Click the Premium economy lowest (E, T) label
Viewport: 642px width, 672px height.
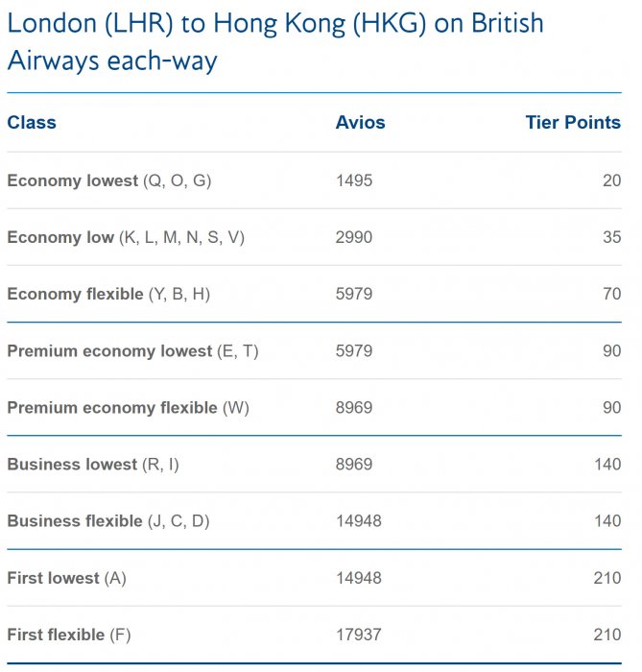[x=132, y=350]
